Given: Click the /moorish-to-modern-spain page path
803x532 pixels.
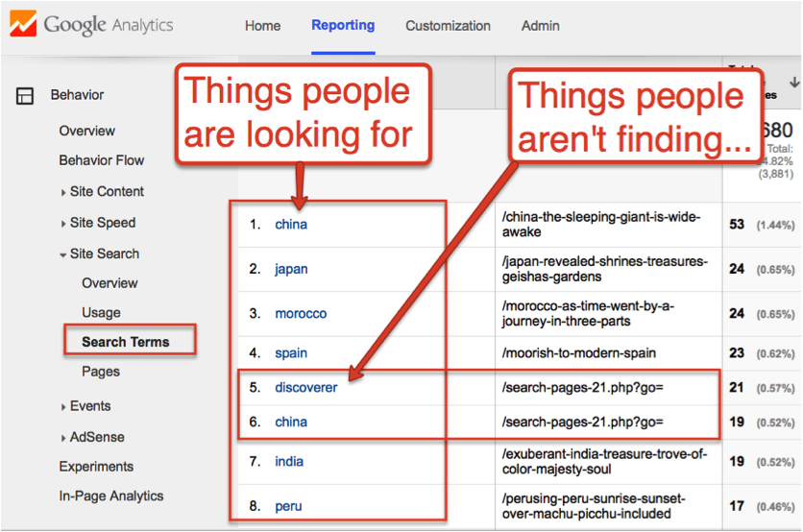Looking at the screenshot, I should click(x=578, y=352).
